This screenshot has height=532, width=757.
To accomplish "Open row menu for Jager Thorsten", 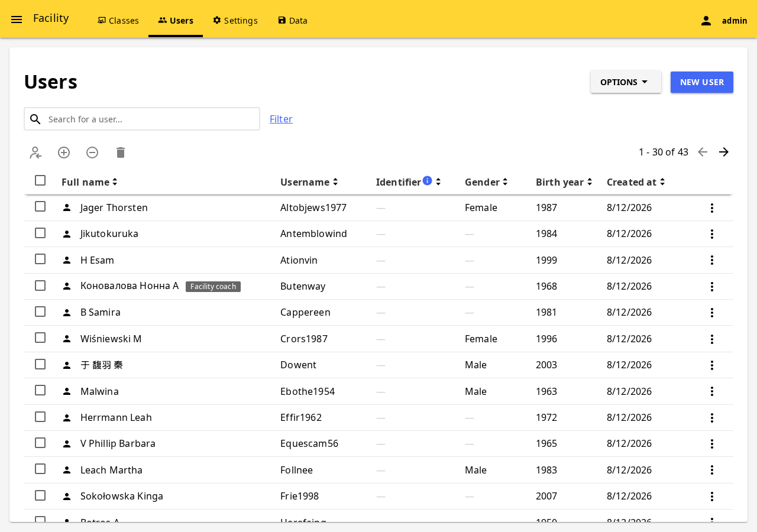I will 712,208.
